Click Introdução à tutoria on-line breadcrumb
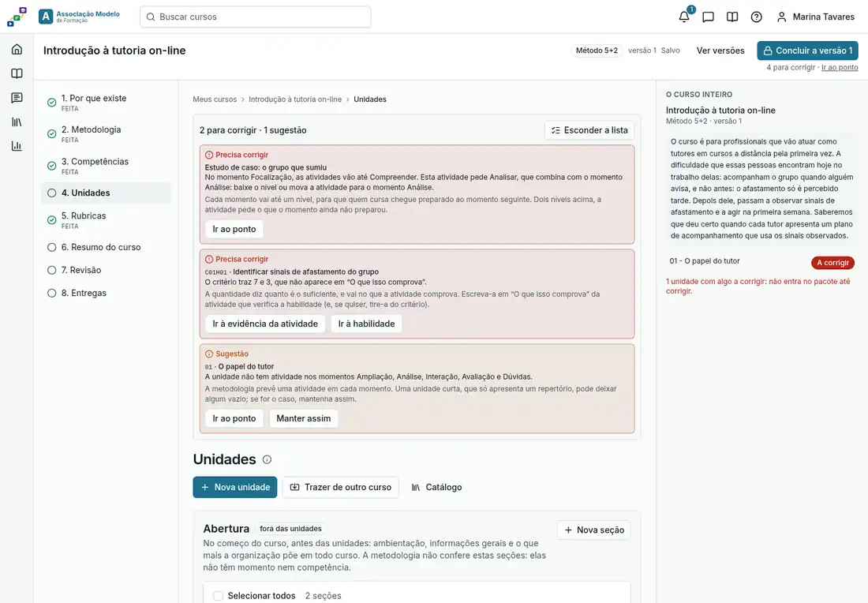The width and height of the screenshot is (868, 603). (295, 99)
